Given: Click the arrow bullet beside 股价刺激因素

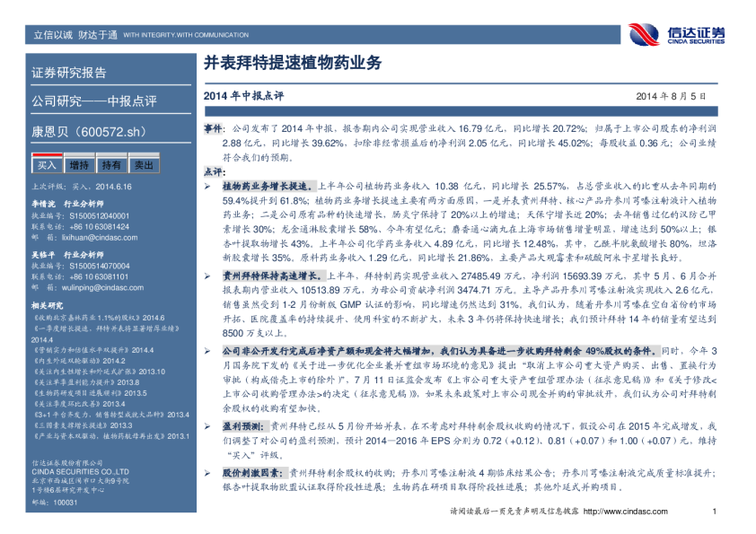Looking at the screenshot, I should [207, 471].
